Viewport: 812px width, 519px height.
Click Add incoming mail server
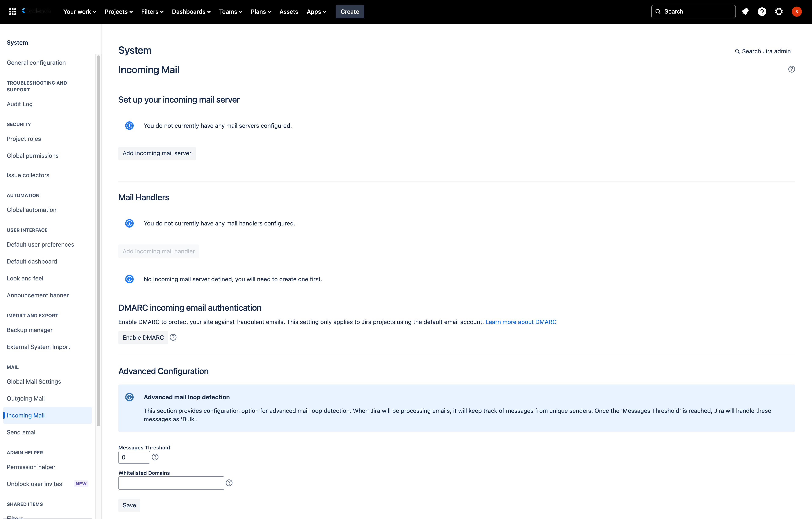[x=157, y=153]
